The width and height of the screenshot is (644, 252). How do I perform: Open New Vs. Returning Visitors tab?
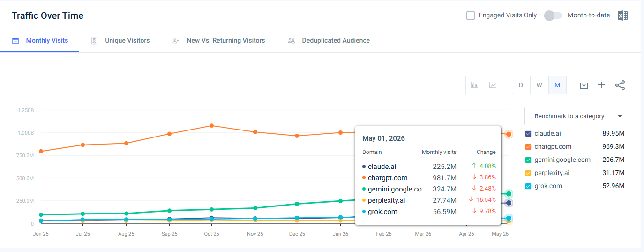[x=219, y=41]
